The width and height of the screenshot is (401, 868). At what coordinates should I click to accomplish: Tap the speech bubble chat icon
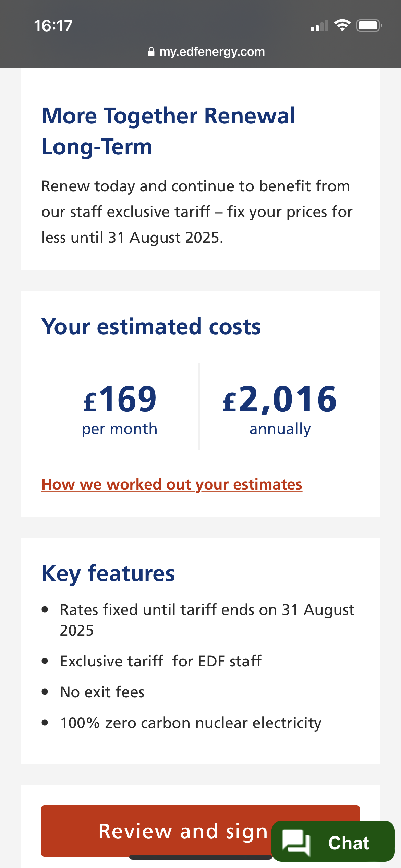click(x=296, y=842)
